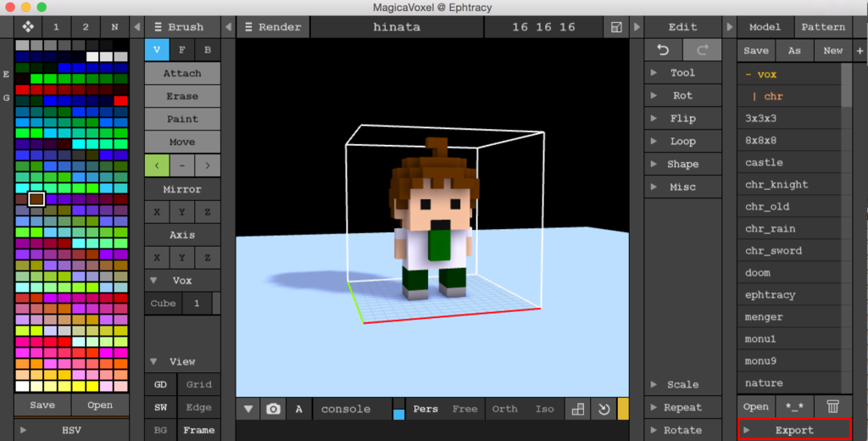Toggle GD ground display

pos(160,384)
